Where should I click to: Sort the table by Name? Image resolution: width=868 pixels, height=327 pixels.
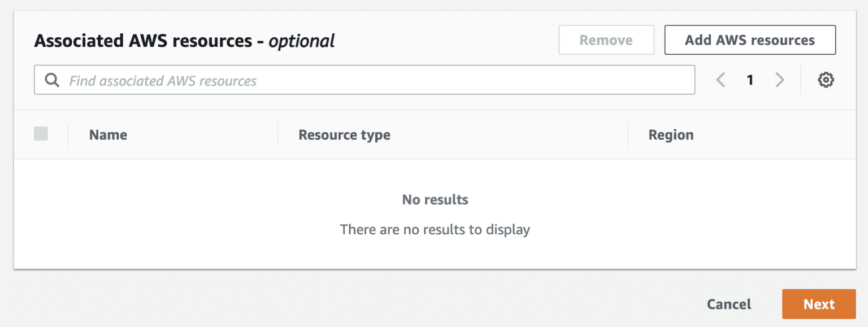pos(108,134)
